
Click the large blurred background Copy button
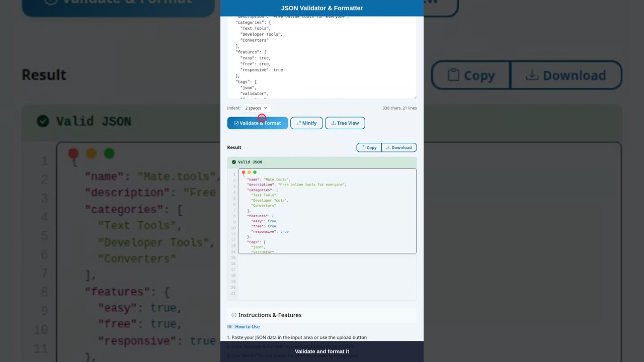[x=471, y=75]
